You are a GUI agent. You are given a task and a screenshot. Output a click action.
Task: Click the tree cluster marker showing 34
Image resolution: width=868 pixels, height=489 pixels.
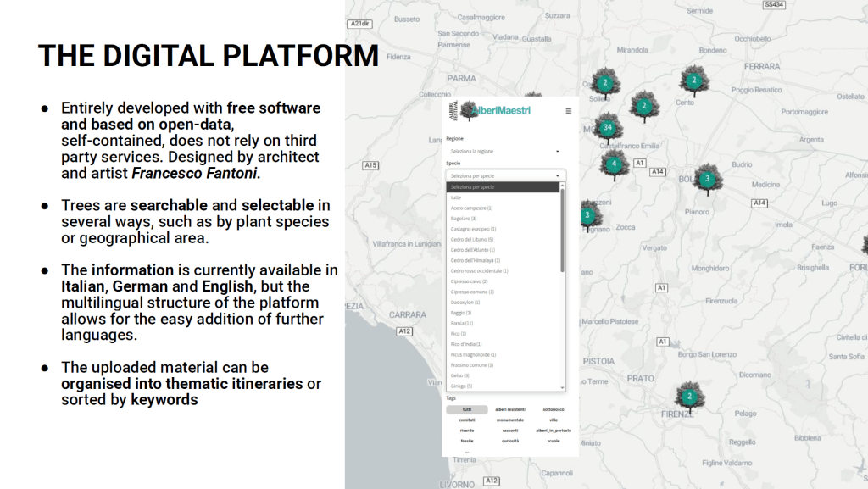click(x=606, y=128)
